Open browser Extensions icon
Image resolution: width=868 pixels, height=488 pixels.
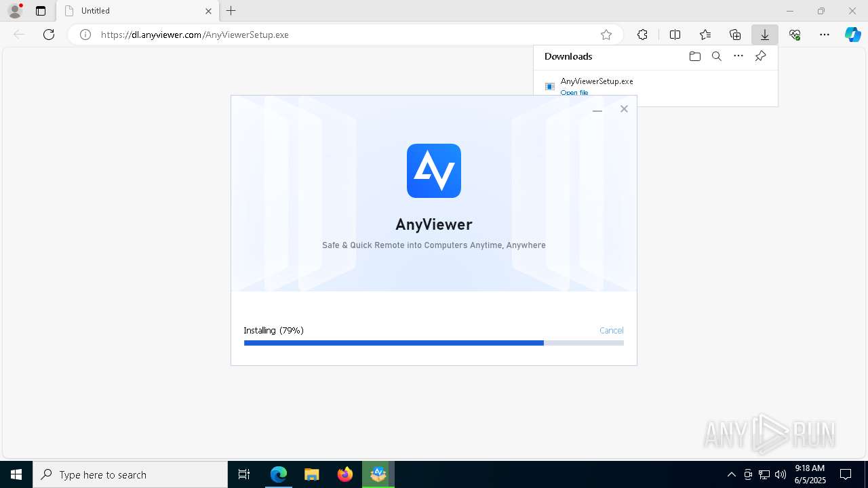642,35
